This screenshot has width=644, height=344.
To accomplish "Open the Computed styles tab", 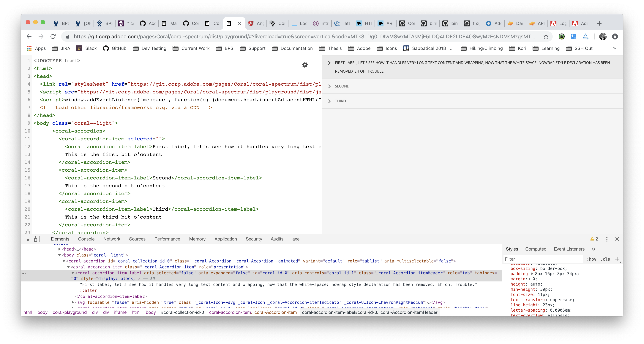I will (x=536, y=249).
